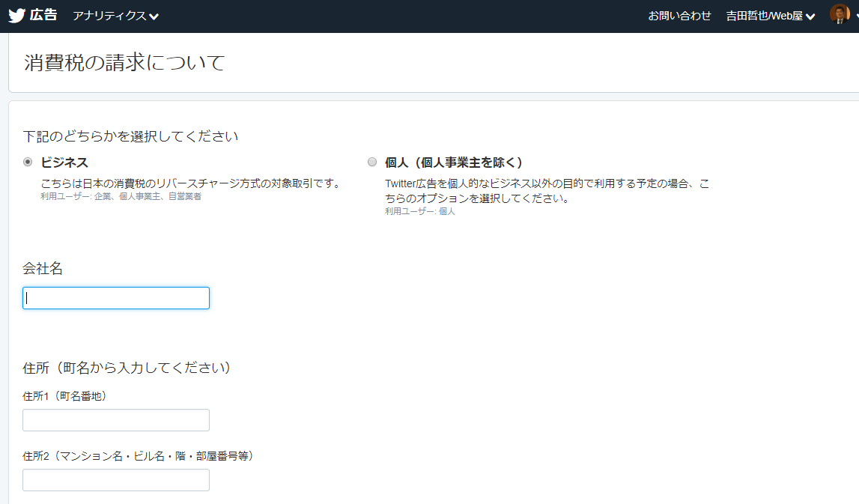Click the 消費税の請求について page heading
Image resolution: width=859 pixels, height=504 pixels.
124,62
